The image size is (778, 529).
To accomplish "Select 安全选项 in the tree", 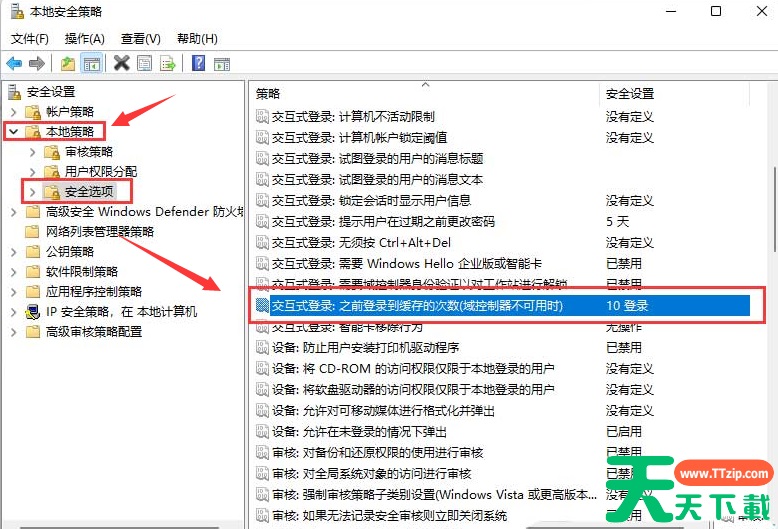I will (89, 192).
